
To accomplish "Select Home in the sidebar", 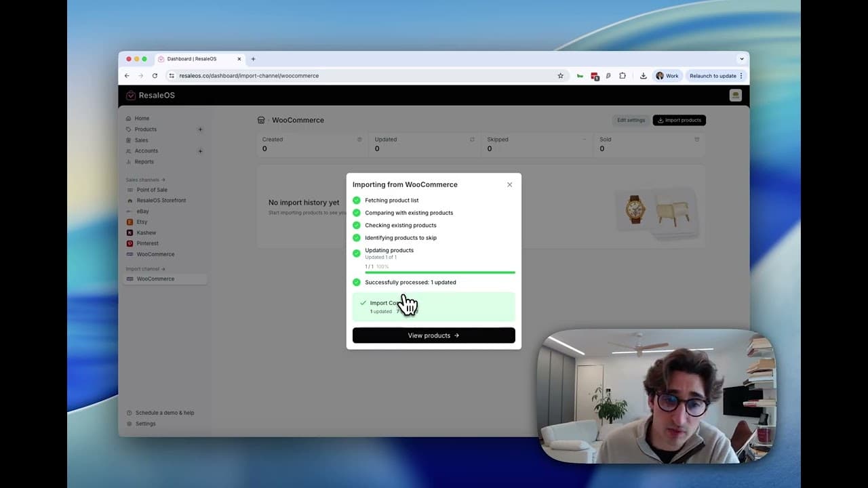I will (142, 118).
